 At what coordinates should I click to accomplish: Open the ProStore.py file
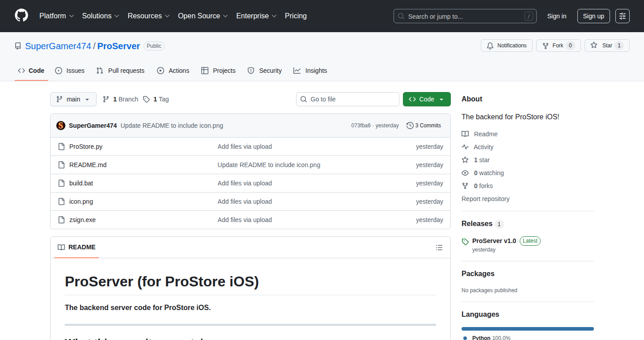click(x=86, y=147)
